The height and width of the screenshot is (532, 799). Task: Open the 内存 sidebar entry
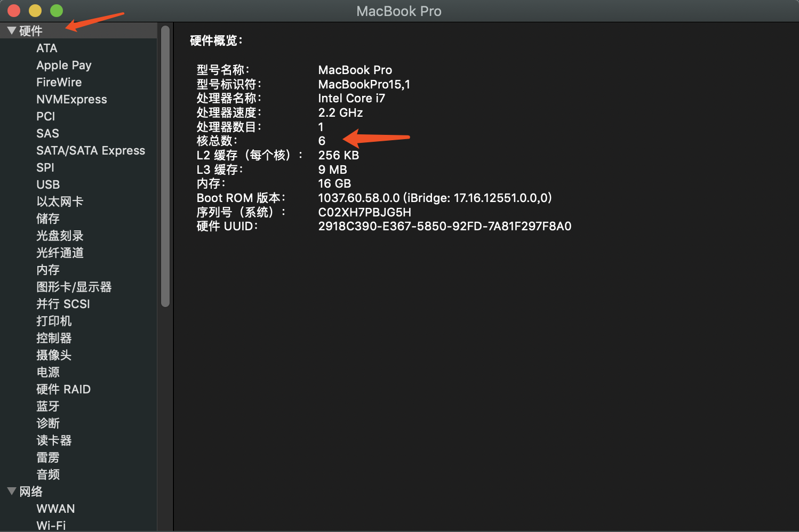pos(48,270)
